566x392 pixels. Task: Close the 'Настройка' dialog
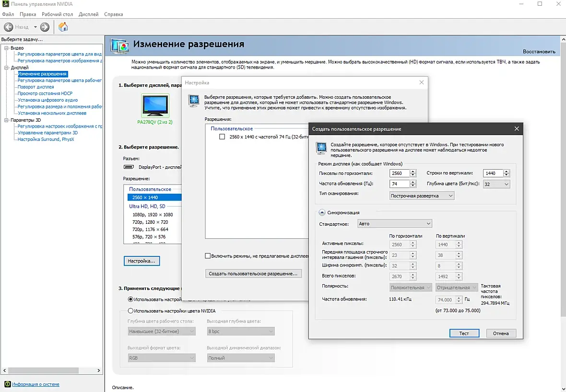click(421, 82)
